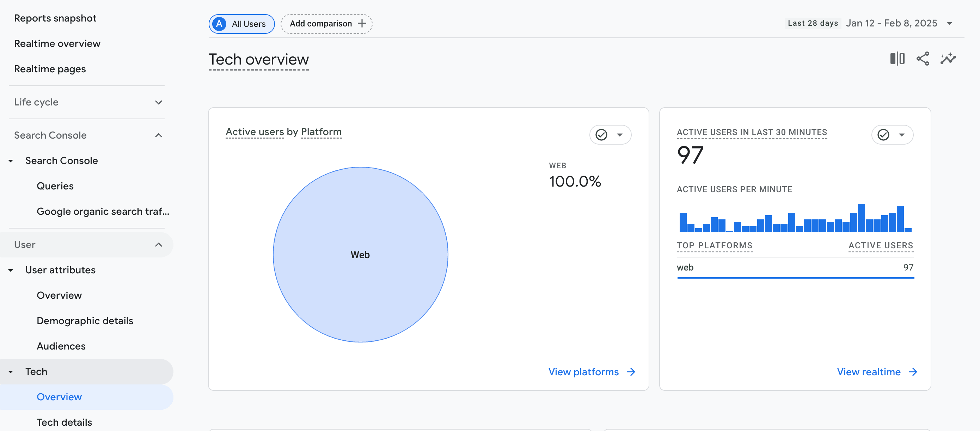Viewport: 980px width, 431px height.
Task: Collapse the User attributes tree arrow
Action: point(11,270)
